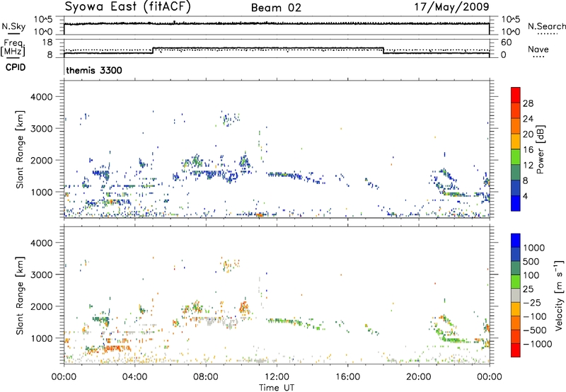This screenshot has height=392, width=566.
Task: Click the "-1000" velocity colorbar value
Action: [x=537, y=344]
